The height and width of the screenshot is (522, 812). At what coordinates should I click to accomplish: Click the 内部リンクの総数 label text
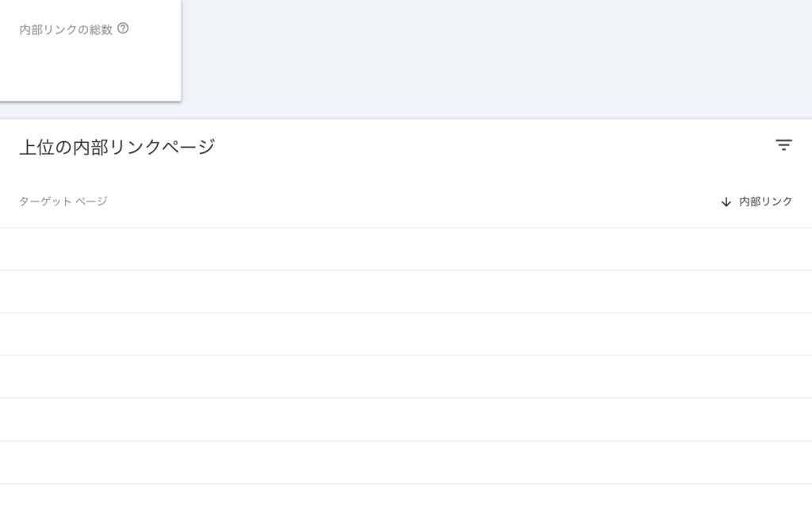[x=66, y=29]
